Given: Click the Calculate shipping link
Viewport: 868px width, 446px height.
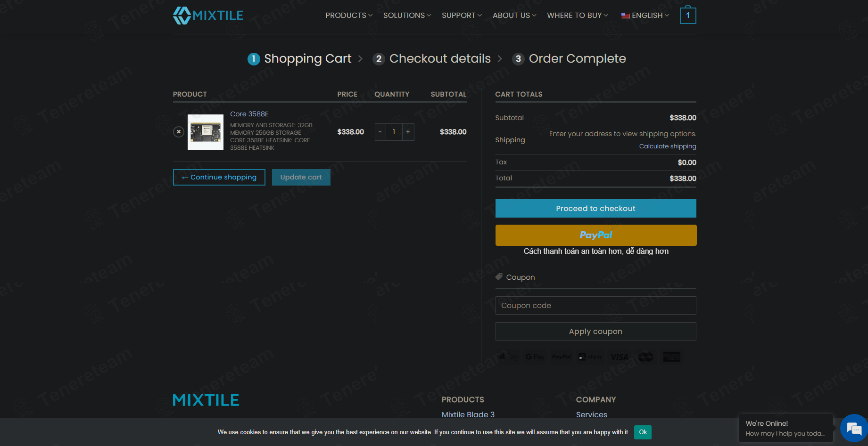Looking at the screenshot, I should (x=667, y=146).
